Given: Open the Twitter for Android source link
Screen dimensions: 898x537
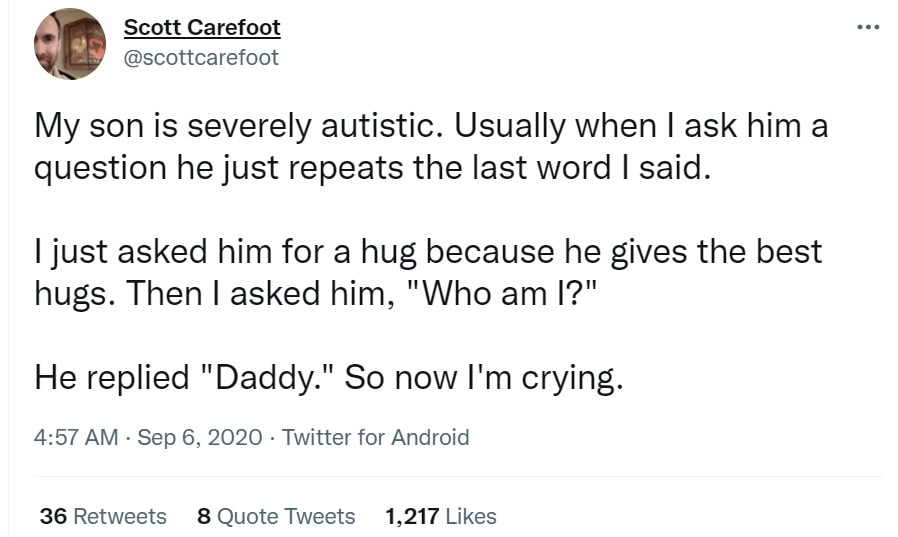Looking at the screenshot, I should (x=376, y=437).
